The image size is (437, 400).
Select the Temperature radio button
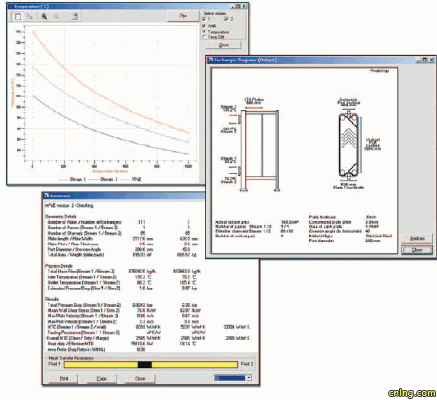click(x=204, y=31)
